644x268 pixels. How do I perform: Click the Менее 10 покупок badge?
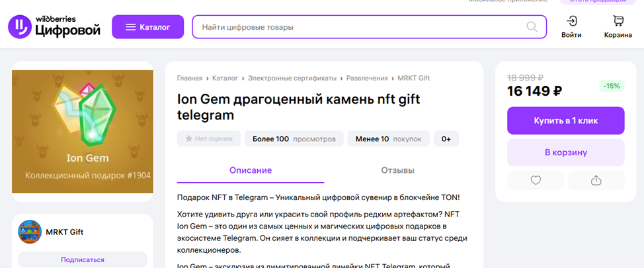(389, 139)
